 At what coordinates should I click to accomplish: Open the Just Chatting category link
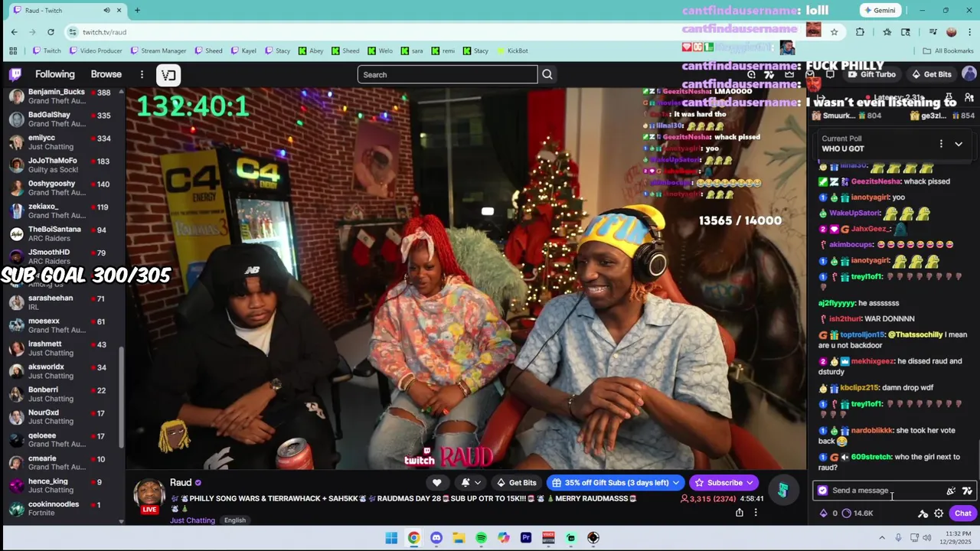coord(192,520)
